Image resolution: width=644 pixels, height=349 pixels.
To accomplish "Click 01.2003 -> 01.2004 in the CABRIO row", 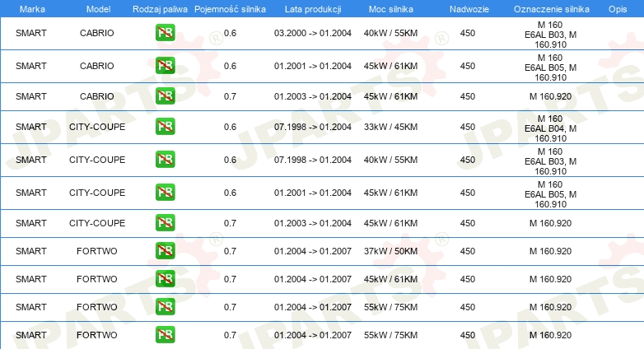I will [313, 96].
